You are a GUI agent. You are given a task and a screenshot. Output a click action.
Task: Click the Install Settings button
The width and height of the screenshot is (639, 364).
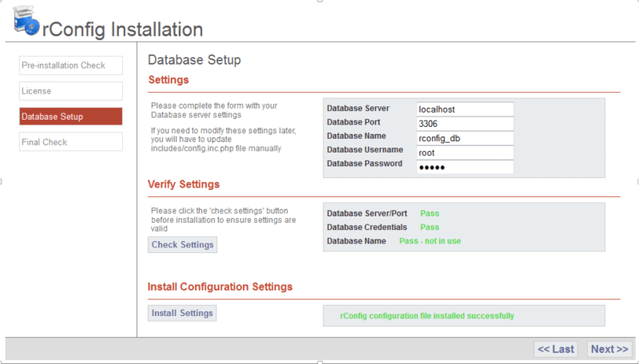(x=182, y=313)
